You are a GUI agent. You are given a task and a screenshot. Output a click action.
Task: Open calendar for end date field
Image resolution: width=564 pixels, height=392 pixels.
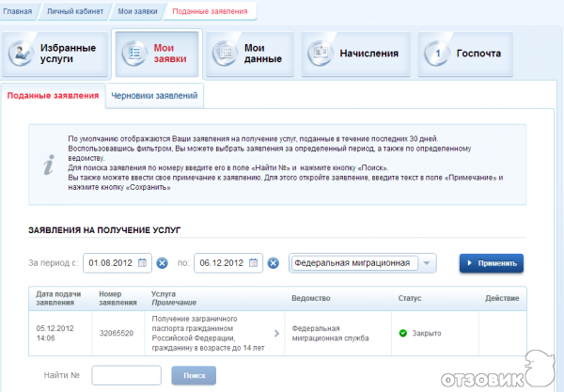[x=254, y=263]
